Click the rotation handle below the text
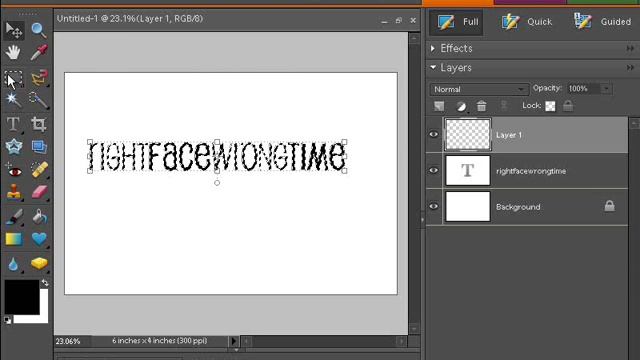Image resolution: width=640 pixels, height=360 pixels. tap(217, 183)
